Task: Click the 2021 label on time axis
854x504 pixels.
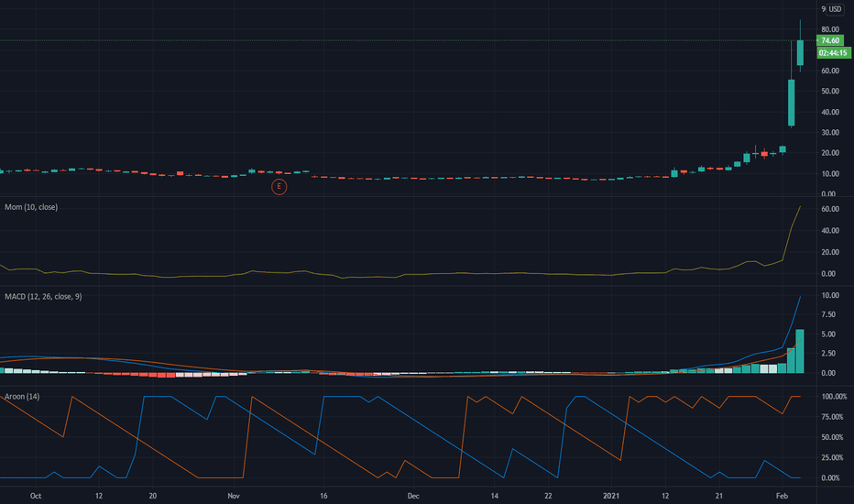Action: 611,496
